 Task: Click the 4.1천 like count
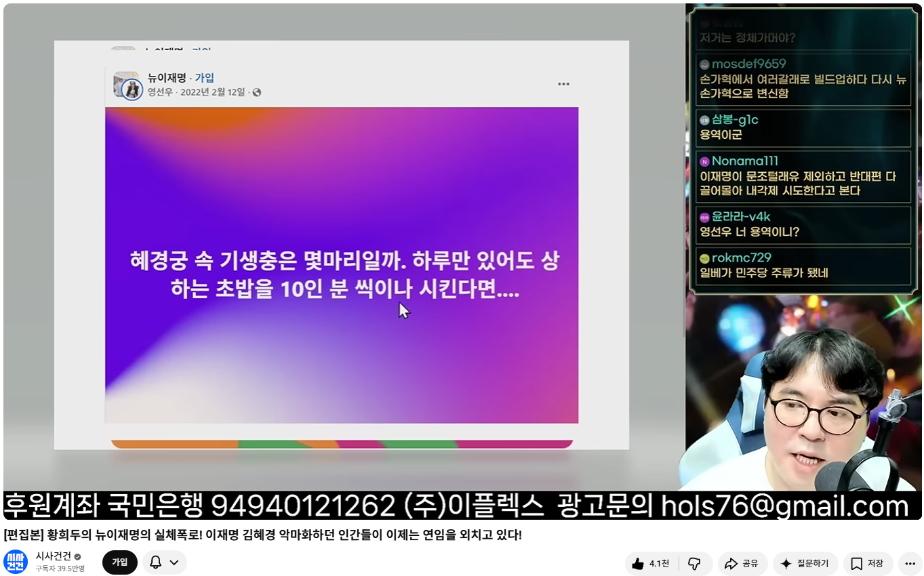point(659,563)
